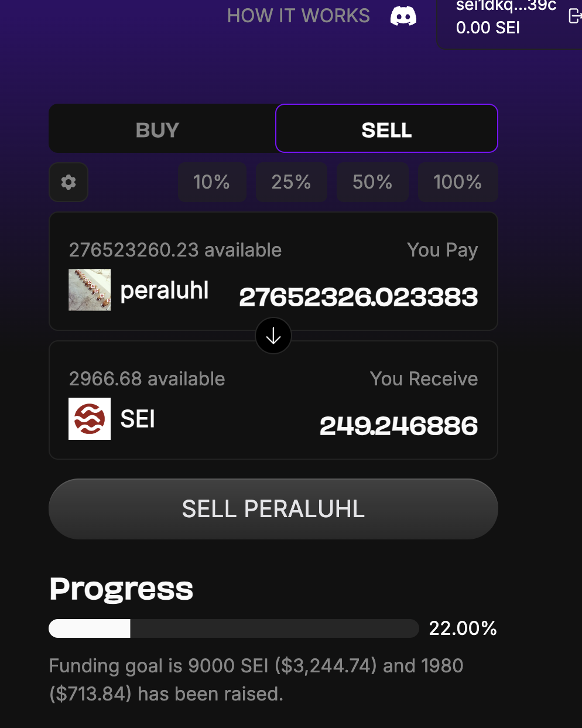Click the swap direction arrow between amounts
Screen dimensions: 582x728
pos(273,336)
